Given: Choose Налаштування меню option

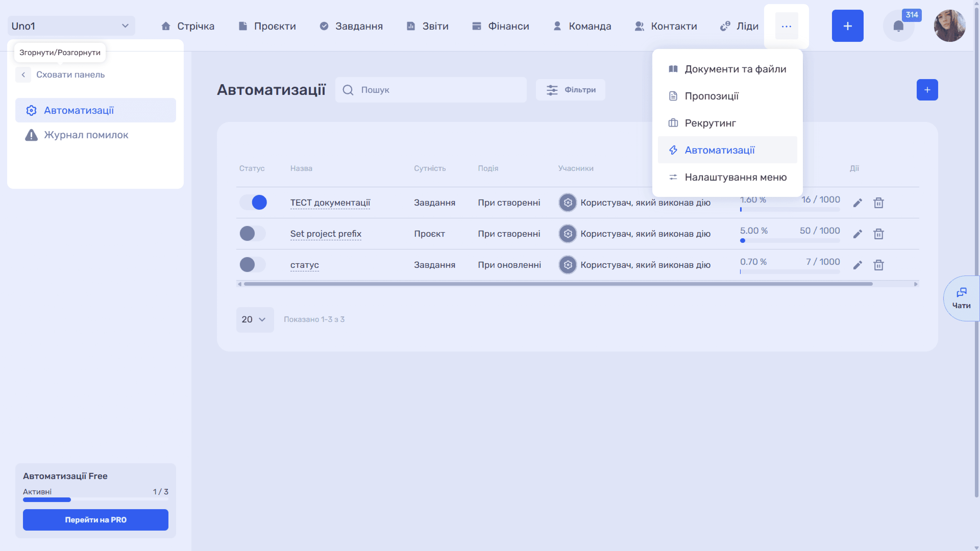Looking at the screenshot, I should pyautogui.click(x=727, y=177).
